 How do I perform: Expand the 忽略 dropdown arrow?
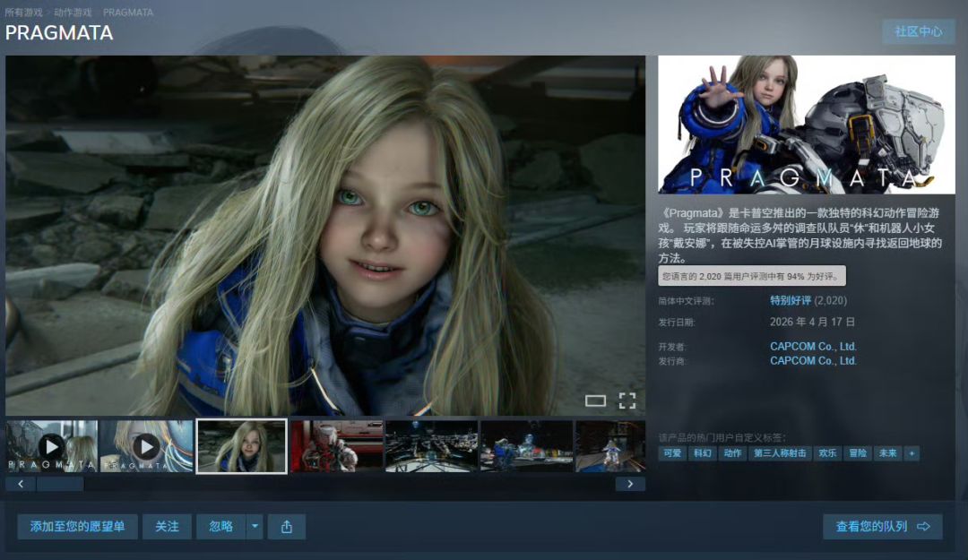tap(255, 527)
